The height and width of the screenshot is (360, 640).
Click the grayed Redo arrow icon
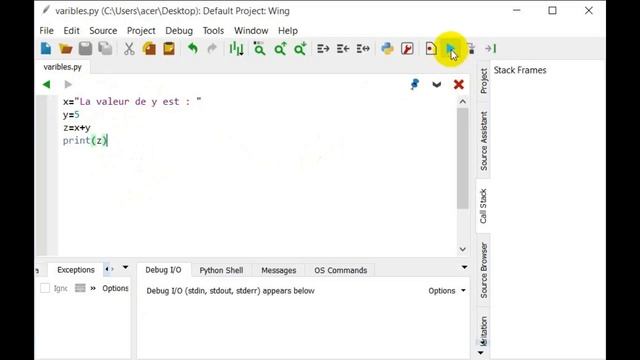[x=212, y=49]
